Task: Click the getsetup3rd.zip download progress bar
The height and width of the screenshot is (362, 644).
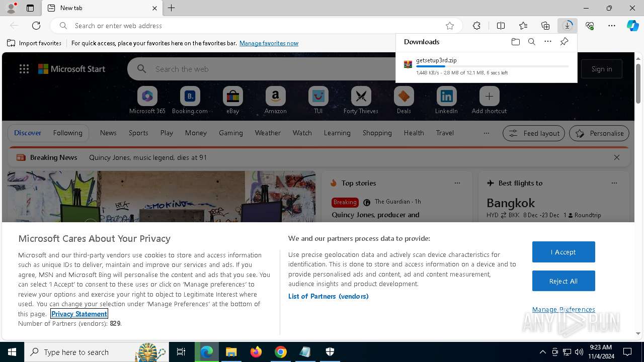Action: point(492,66)
